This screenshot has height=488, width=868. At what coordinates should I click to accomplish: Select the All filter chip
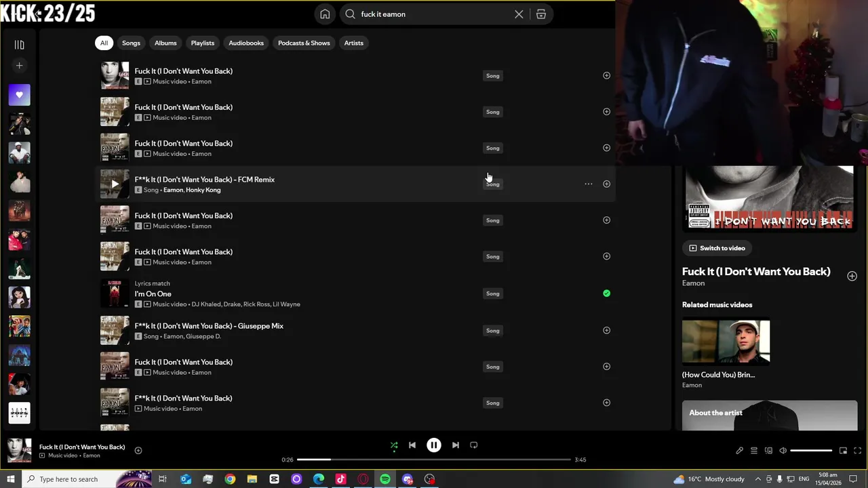[104, 43]
